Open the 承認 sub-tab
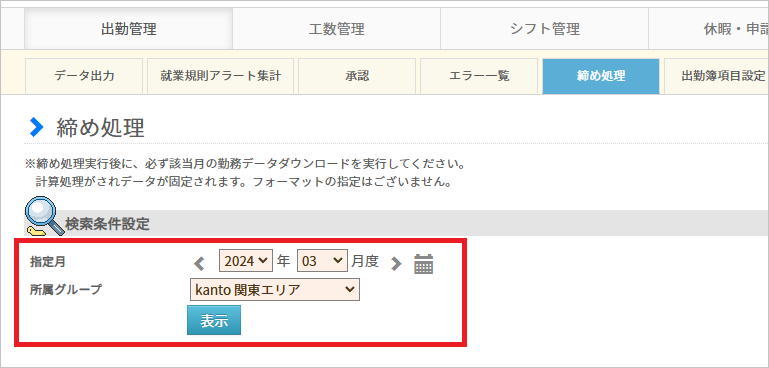 click(357, 76)
